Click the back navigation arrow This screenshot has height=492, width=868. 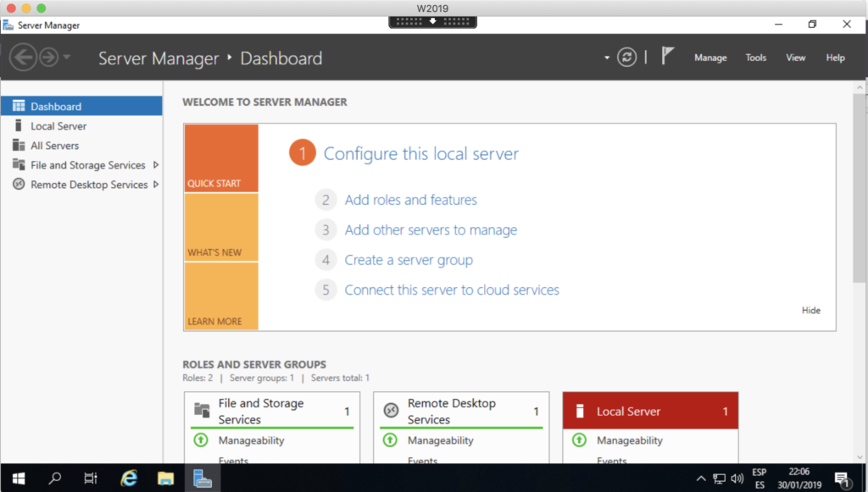click(x=25, y=57)
